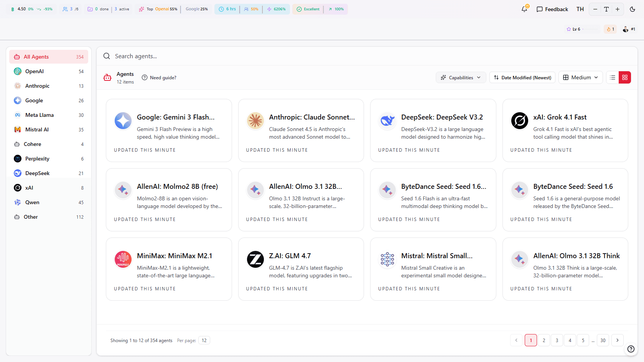Open the 6 hrs time saved stat
The height and width of the screenshot is (362, 644).
pyautogui.click(x=227, y=9)
